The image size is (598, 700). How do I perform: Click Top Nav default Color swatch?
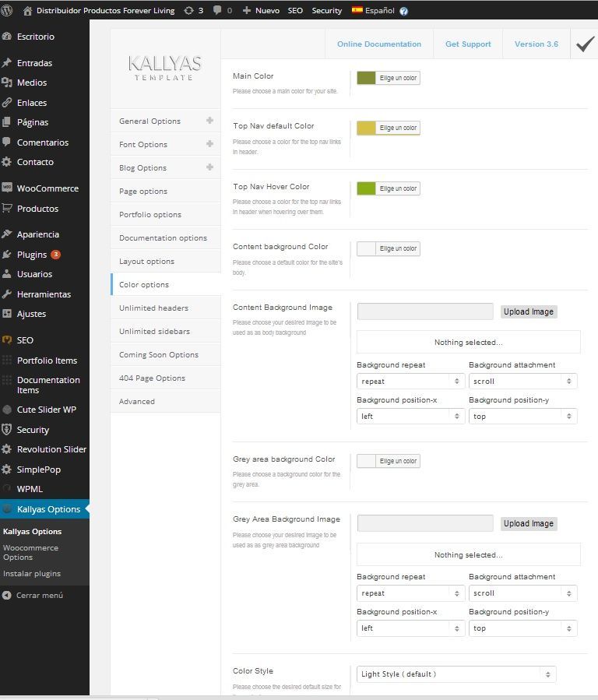point(366,128)
